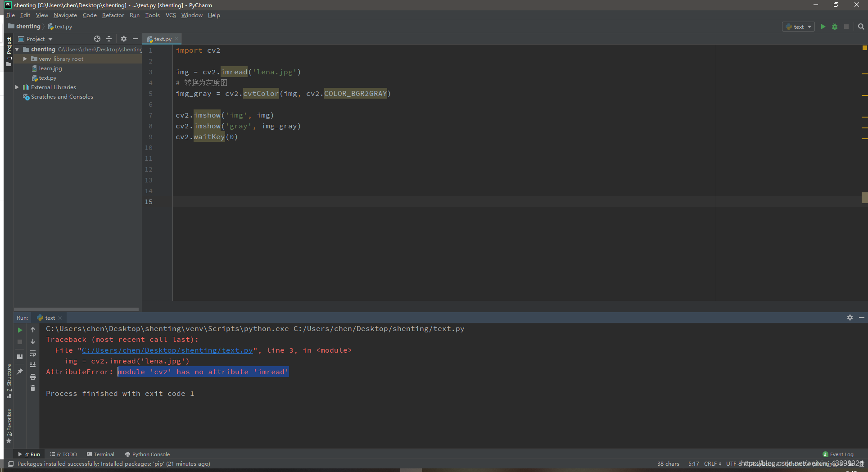The height and width of the screenshot is (472, 868).
Task: Toggle scroll to end of console output
Action: coord(33,365)
